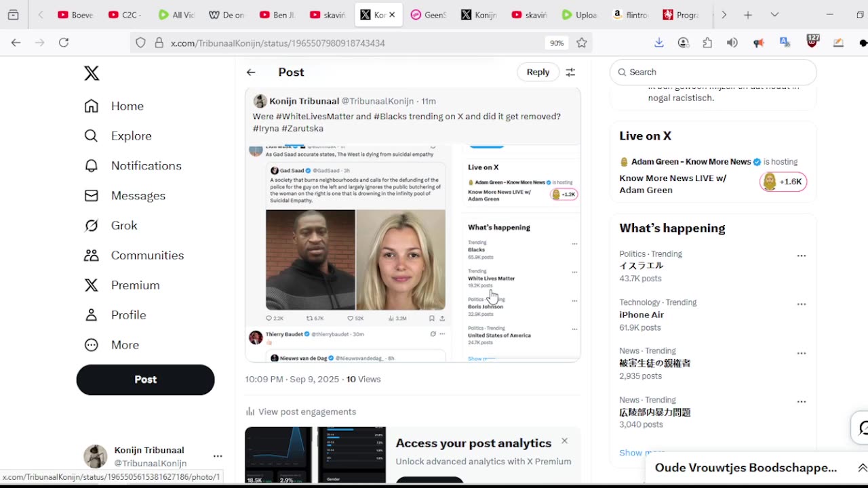868x488 pixels.
Task: Switch to the De on tab
Action: click(226, 15)
